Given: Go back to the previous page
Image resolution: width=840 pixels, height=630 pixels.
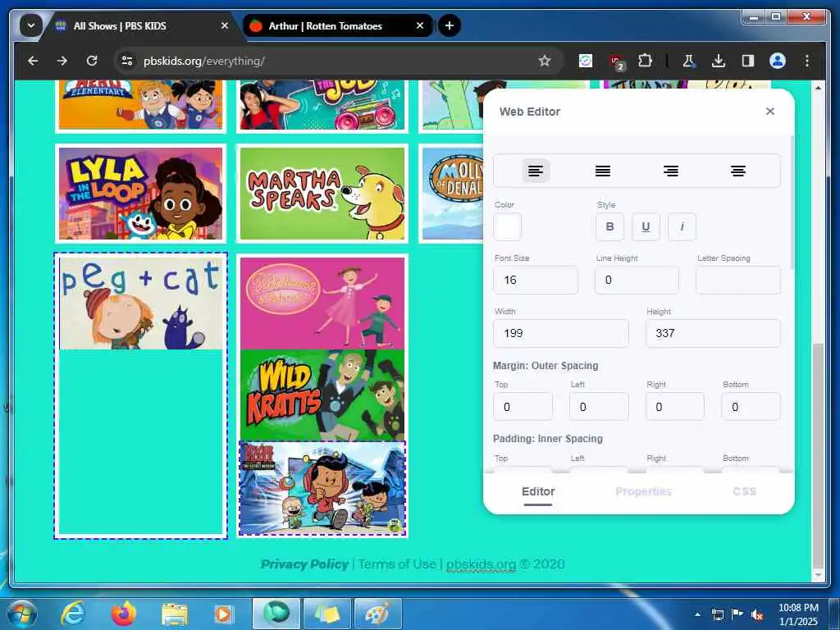Looking at the screenshot, I should 33,61.
